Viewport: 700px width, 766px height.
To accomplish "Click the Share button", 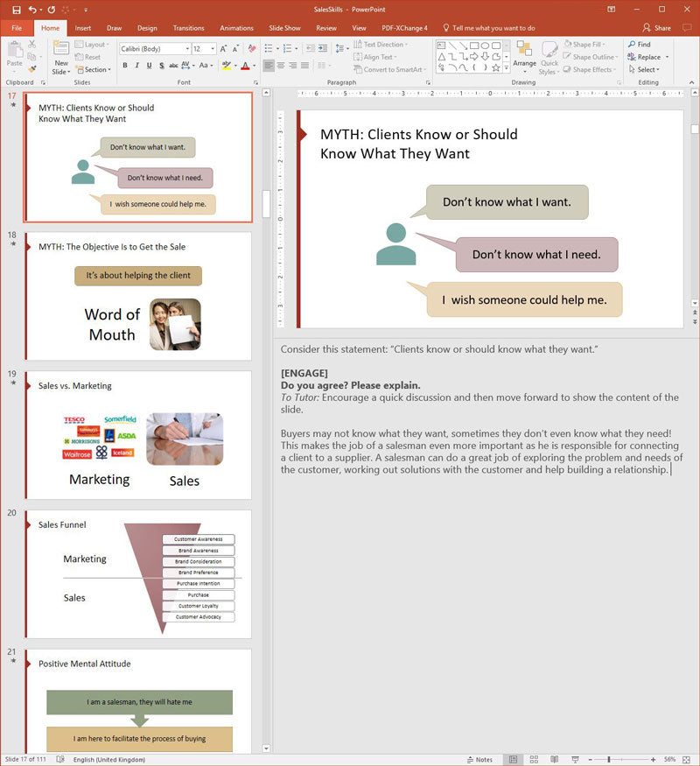I will (657, 28).
